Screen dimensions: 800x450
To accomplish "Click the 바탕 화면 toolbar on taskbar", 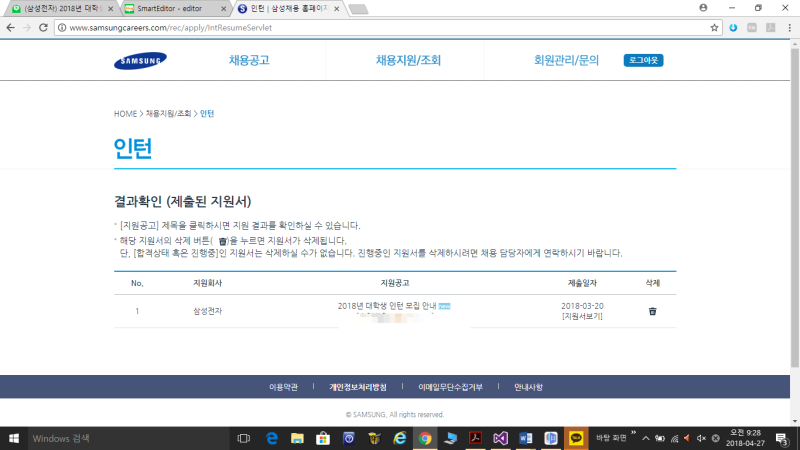I will [611, 438].
